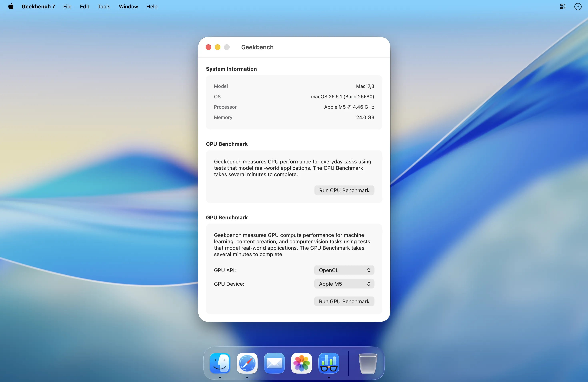The image size is (588, 382).
Task: Click the CPU benchmark description paragraph
Action: click(x=293, y=168)
